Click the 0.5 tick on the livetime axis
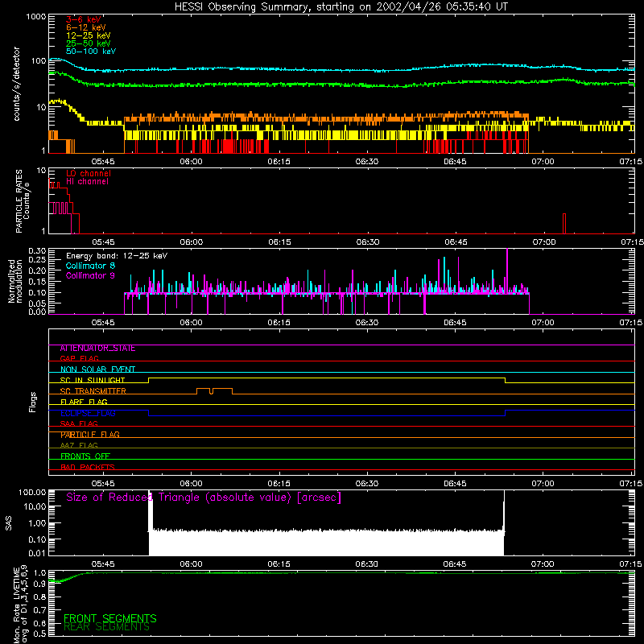Viewport: 644px width, 644px height. tap(39, 634)
